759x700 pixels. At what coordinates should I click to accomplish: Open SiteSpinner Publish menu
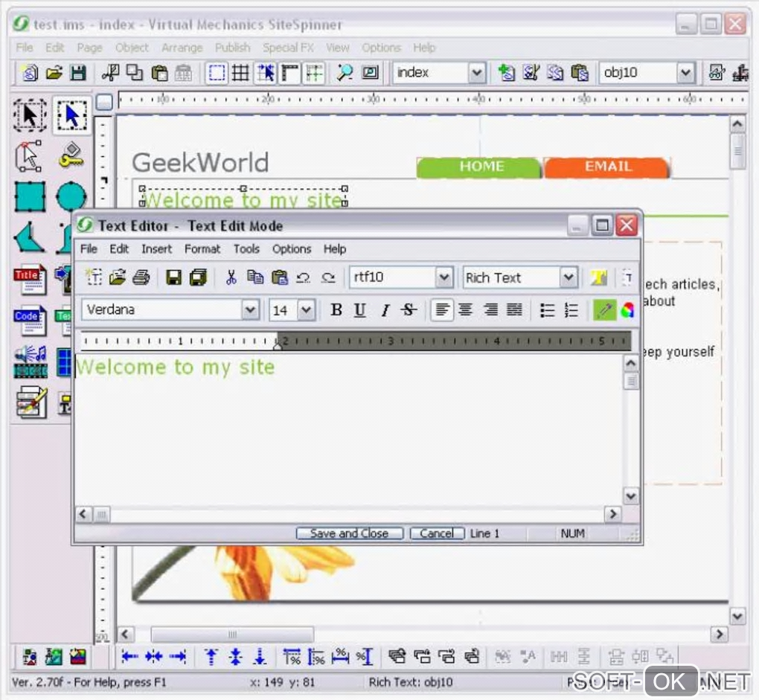pyautogui.click(x=232, y=48)
